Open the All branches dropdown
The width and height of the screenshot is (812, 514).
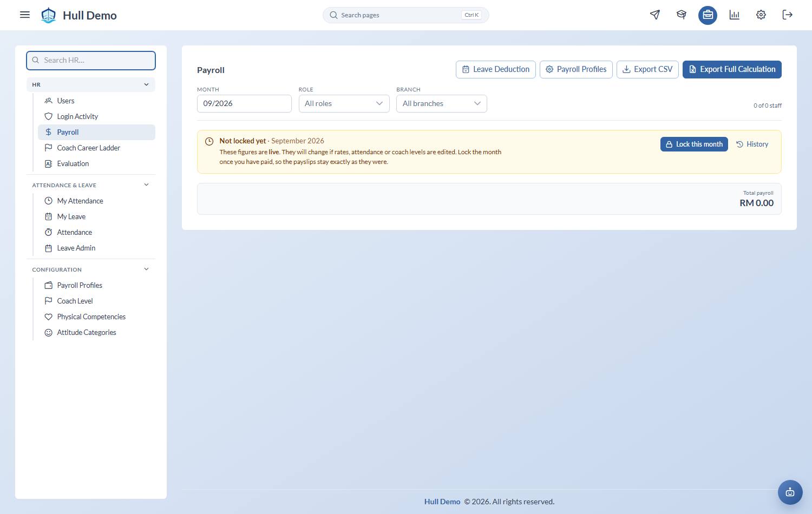442,103
